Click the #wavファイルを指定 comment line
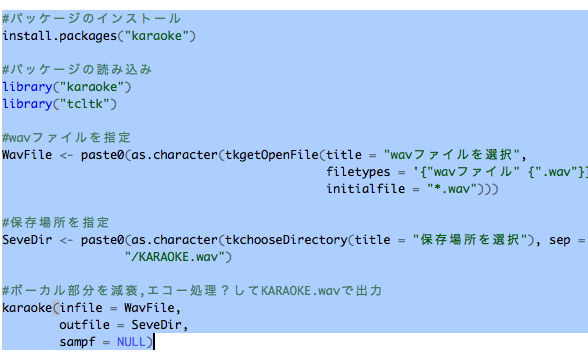This screenshot has height=361, width=588. click(66, 138)
